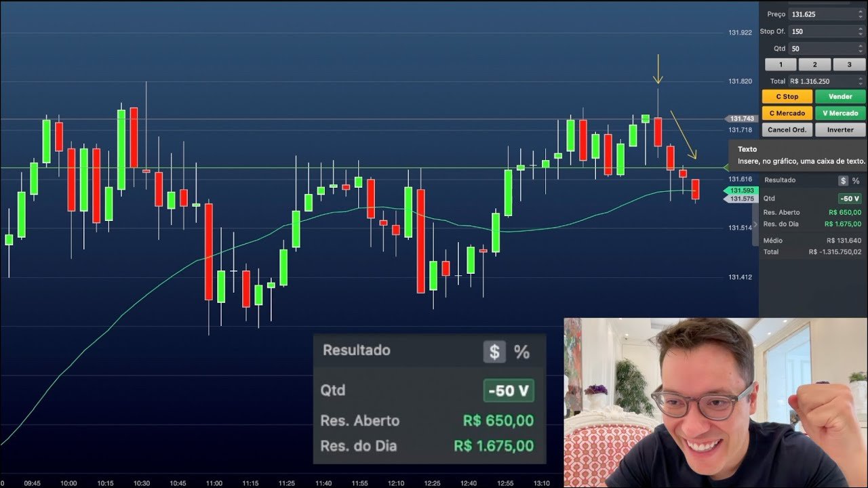Click the green 131.593 price tag
Image resolution: width=868 pixels, height=488 pixels.
coord(741,190)
